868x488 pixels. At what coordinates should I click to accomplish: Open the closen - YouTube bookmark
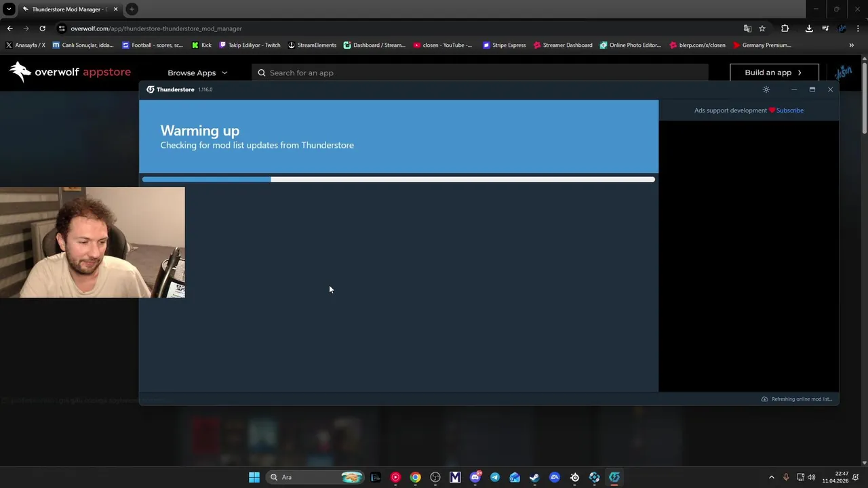pos(443,45)
